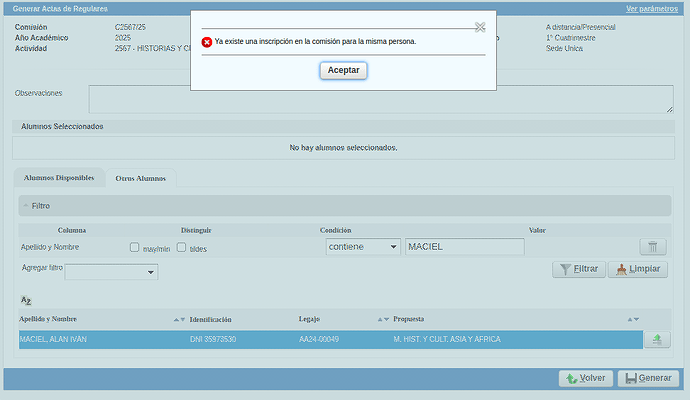Click the Valor field containing MACIEL

[x=465, y=246]
